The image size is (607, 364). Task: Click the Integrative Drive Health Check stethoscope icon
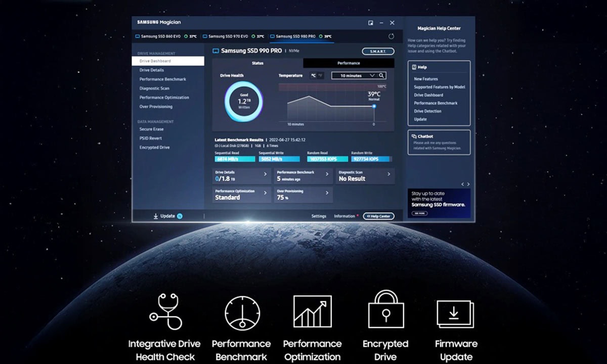pyautogui.click(x=165, y=312)
